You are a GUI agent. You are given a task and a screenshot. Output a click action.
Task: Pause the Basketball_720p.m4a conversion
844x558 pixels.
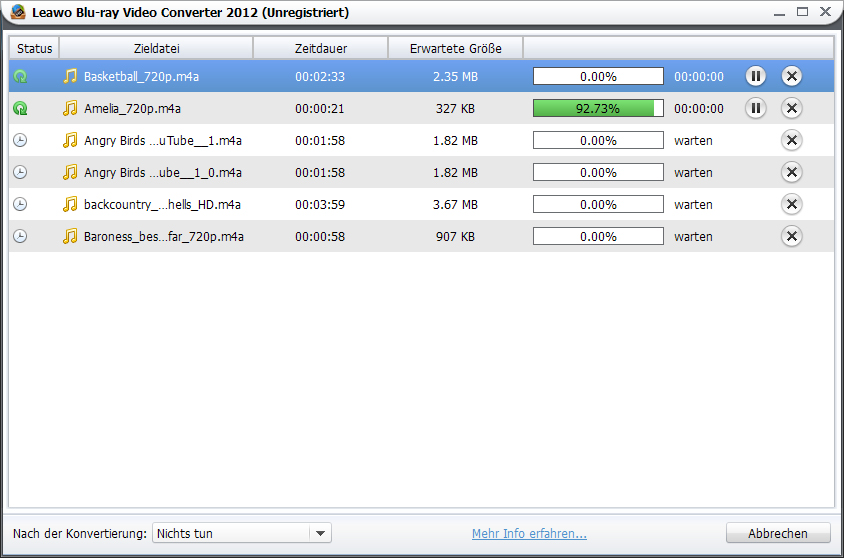click(x=756, y=76)
